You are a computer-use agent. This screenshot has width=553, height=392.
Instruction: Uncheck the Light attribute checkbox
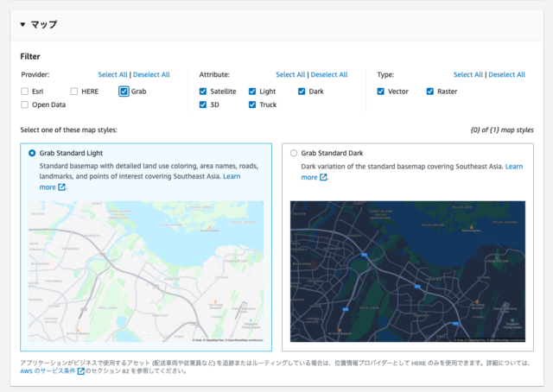click(252, 92)
